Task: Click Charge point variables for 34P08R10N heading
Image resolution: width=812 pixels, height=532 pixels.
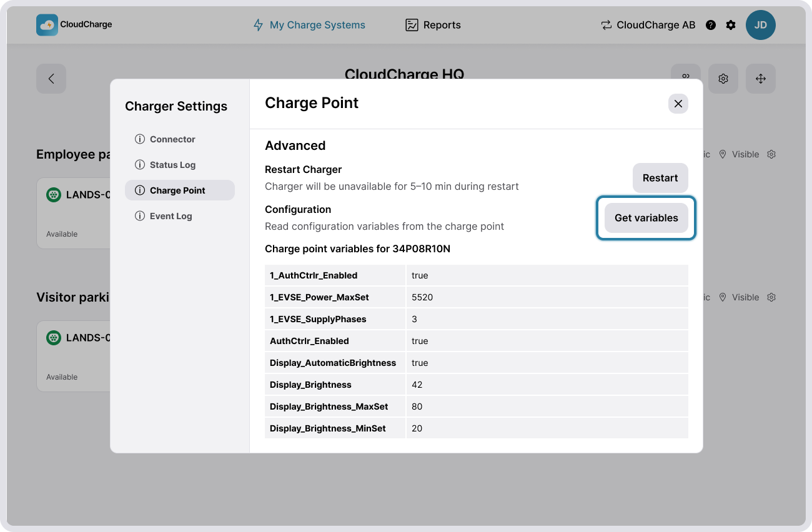Action: [x=357, y=249]
